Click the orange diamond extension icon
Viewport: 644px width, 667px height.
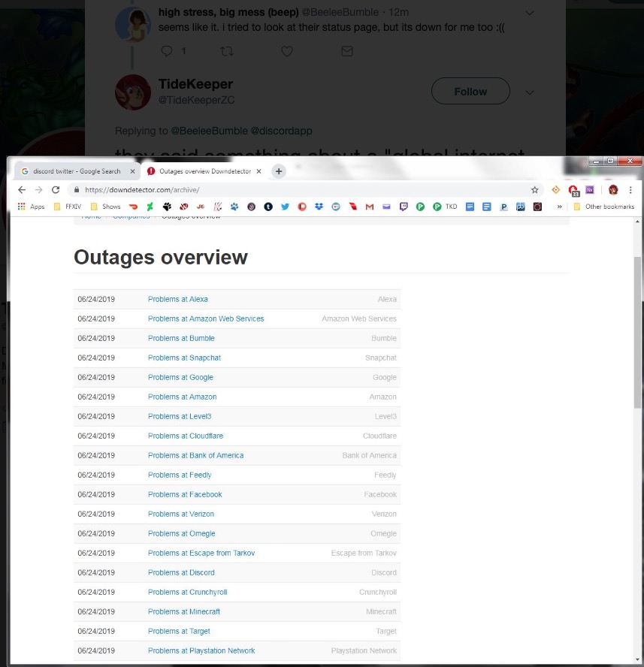(555, 190)
